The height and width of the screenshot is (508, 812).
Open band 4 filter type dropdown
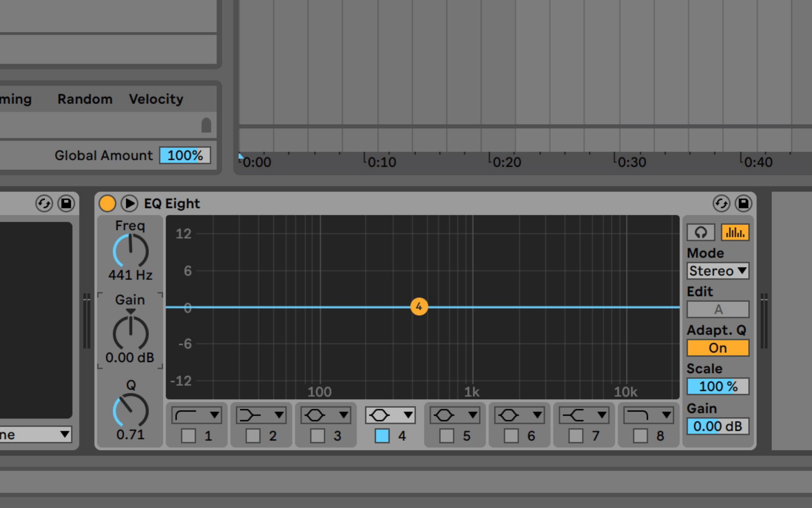coord(390,415)
